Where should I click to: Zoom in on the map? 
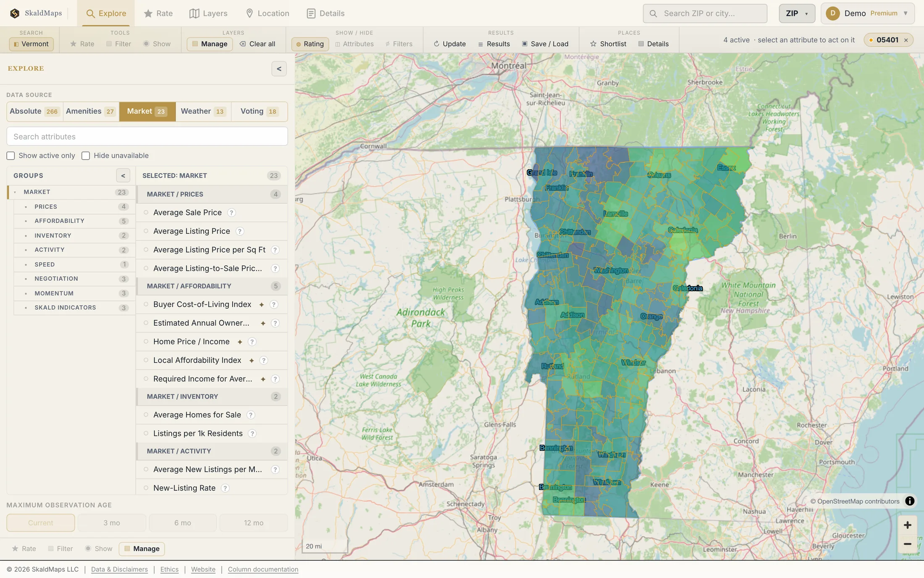click(907, 525)
